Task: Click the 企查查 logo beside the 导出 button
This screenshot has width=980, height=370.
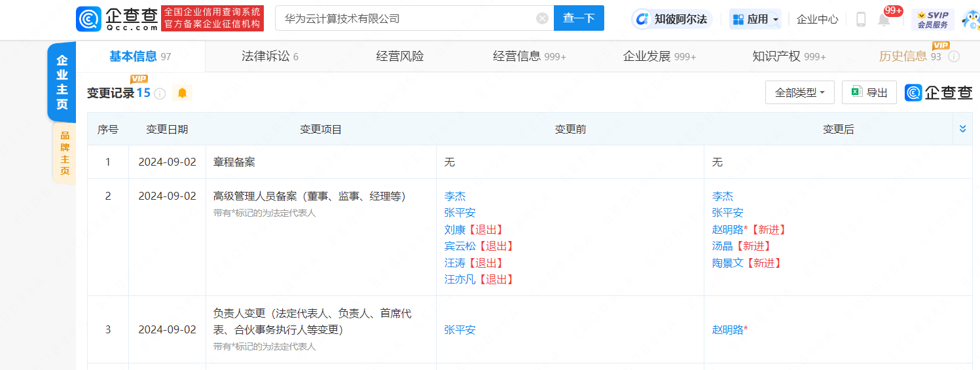Action: [939, 92]
